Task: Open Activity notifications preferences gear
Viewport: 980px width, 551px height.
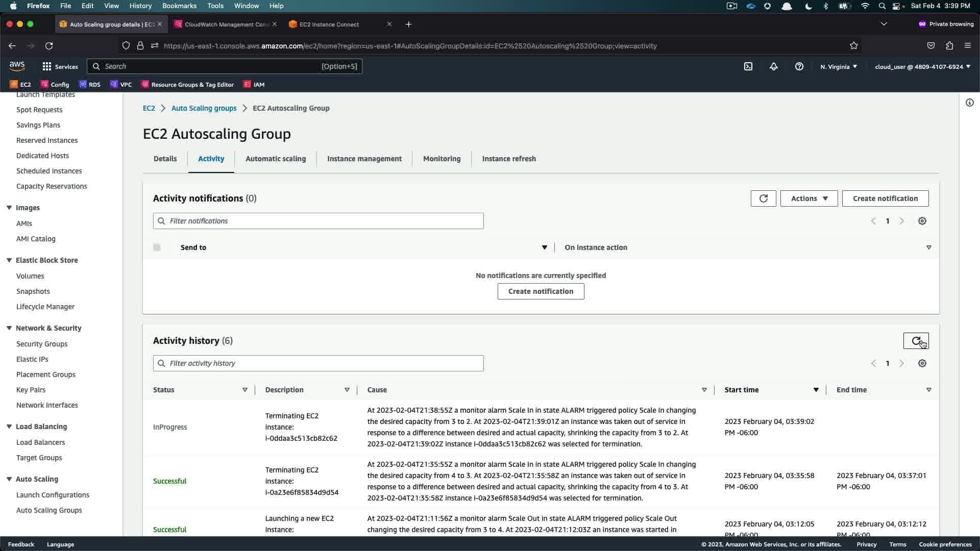Action: tap(922, 221)
